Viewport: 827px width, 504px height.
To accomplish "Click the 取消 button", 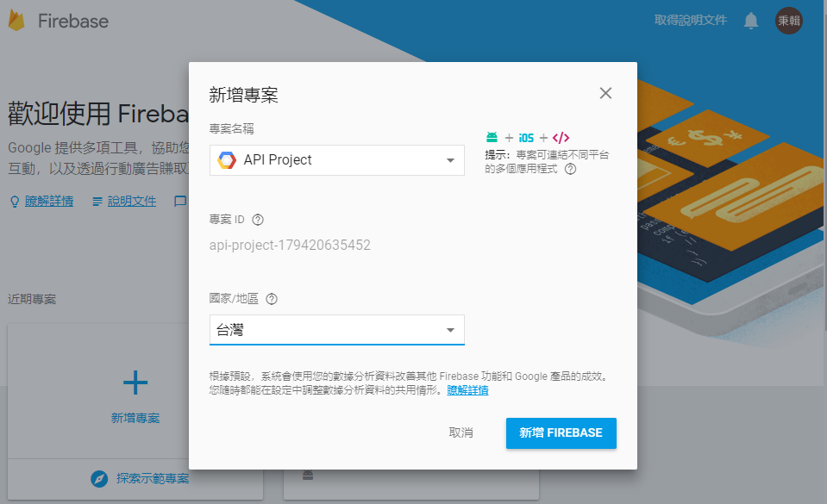I will coord(461,432).
